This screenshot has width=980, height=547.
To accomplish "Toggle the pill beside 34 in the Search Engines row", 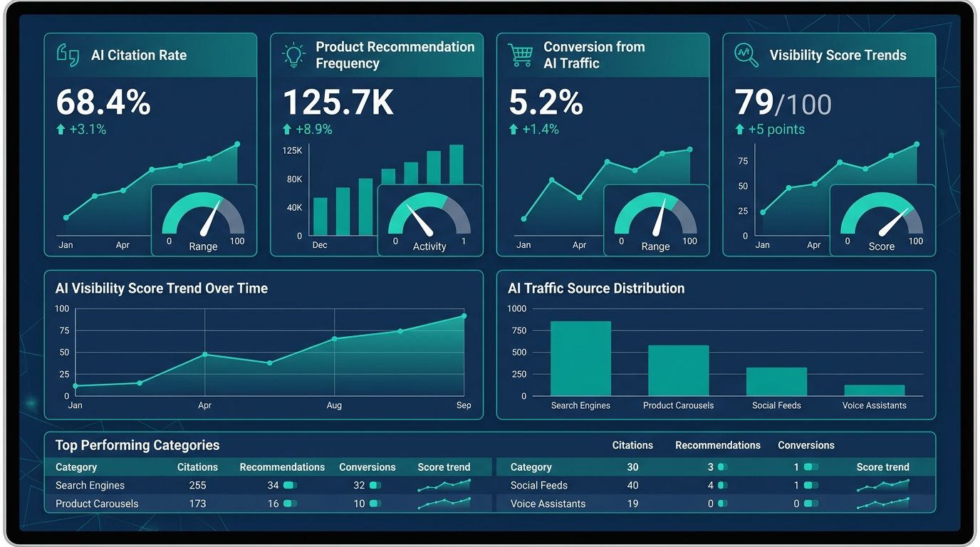I will (289, 485).
